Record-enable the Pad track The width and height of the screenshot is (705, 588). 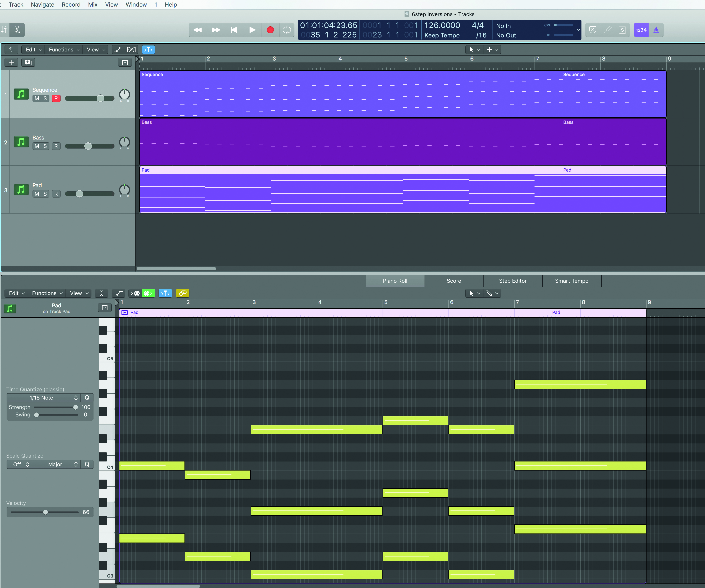[56, 194]
